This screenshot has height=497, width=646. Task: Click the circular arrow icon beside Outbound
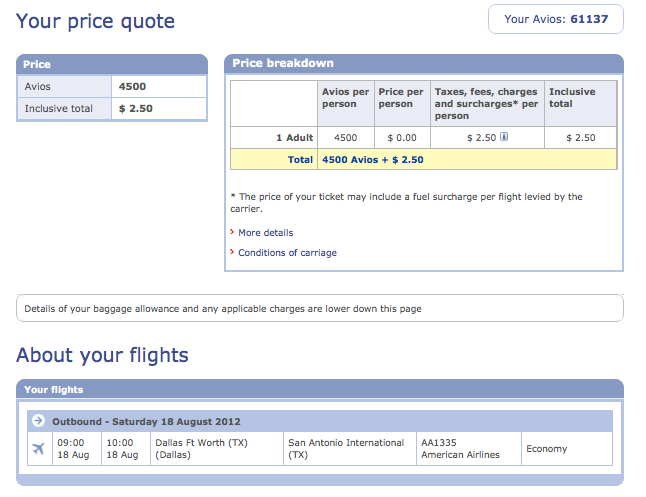pyautogui.click(x=38, y=421)
